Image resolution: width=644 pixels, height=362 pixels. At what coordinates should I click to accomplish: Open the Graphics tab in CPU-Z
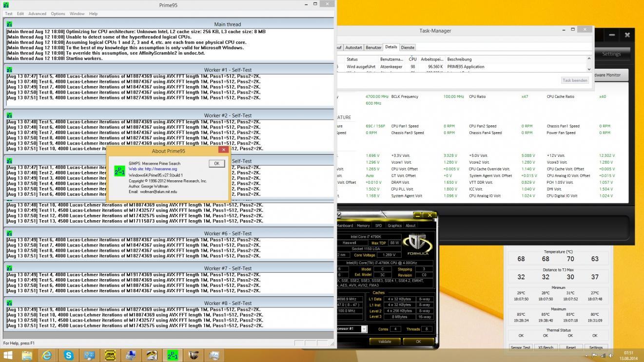[394, 226]
